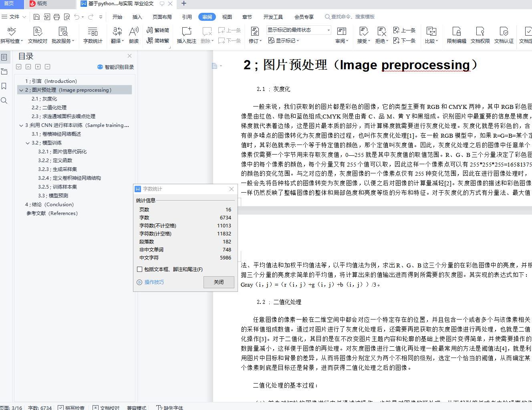Open a new tab with the plus button
532x410 pixels.
pos(184,4)
